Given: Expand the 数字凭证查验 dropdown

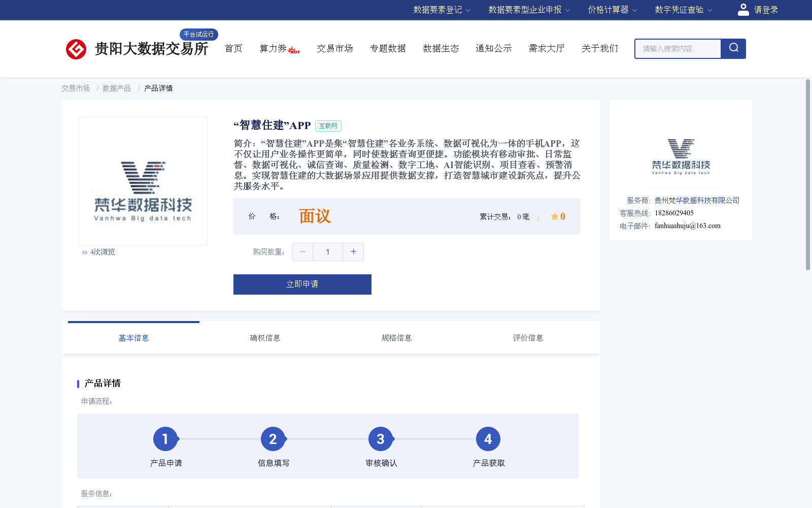Looking at the screenshot, I should (x=684, y=10).
